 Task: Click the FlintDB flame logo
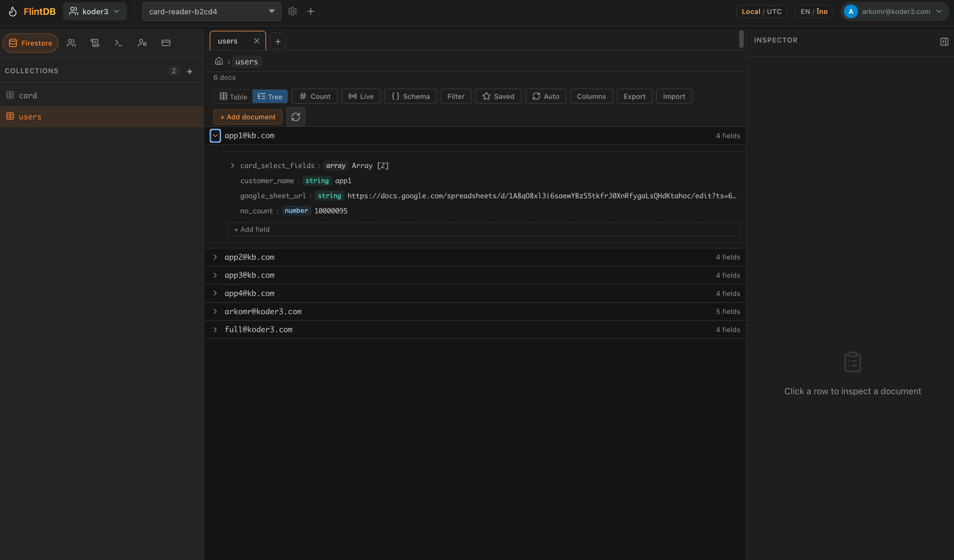(x=13, y=11)
